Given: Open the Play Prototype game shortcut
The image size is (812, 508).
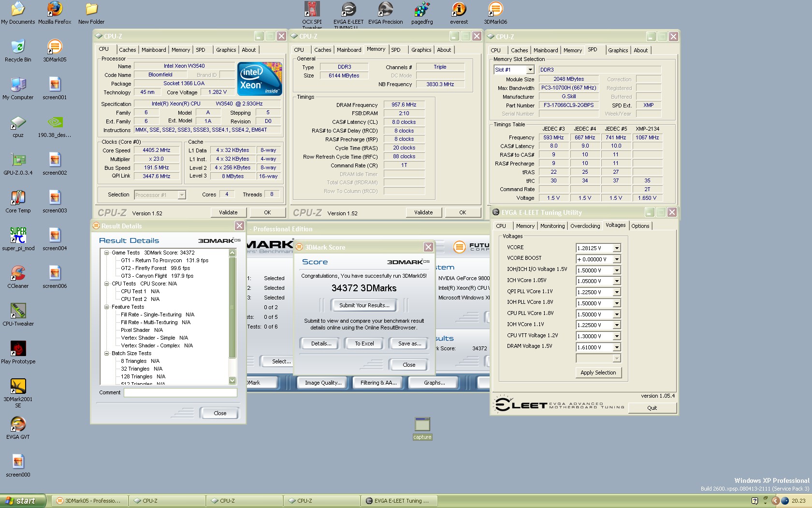Looking at the screenshot, I should pyautogui.click(x=18, y=353).
